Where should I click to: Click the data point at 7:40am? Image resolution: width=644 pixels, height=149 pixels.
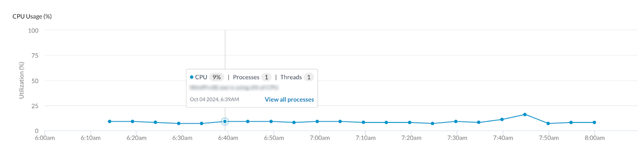pyautogui.click(x=502, y=119)
